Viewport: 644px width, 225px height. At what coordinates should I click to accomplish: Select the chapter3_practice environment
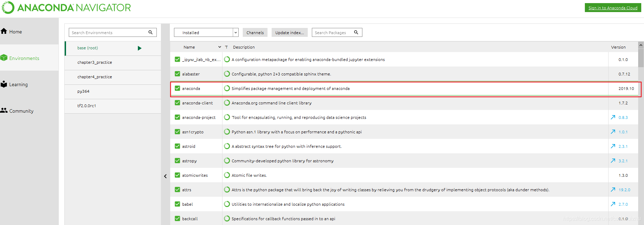click(x=113, y=63)
